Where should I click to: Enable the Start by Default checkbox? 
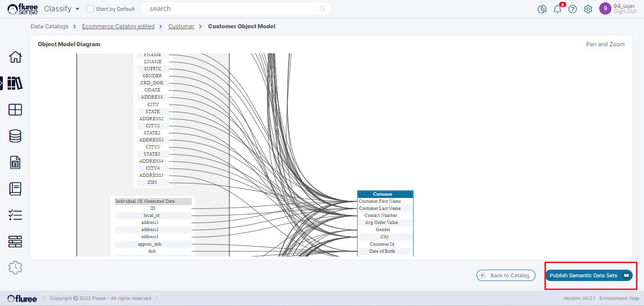pos(91,9)
